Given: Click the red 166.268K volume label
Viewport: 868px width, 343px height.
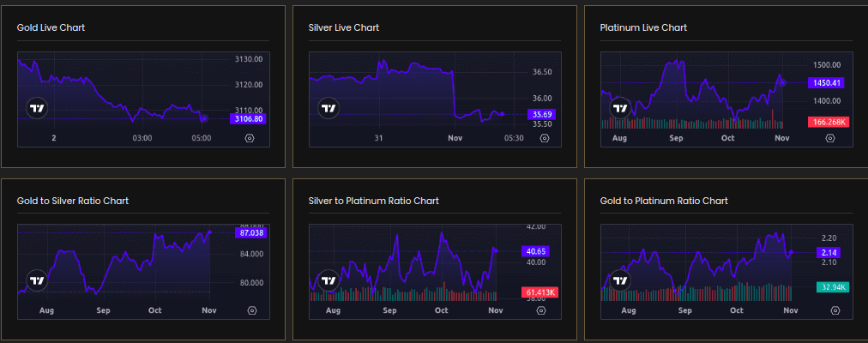Looking at the screenshot, I should click(826, 123).
